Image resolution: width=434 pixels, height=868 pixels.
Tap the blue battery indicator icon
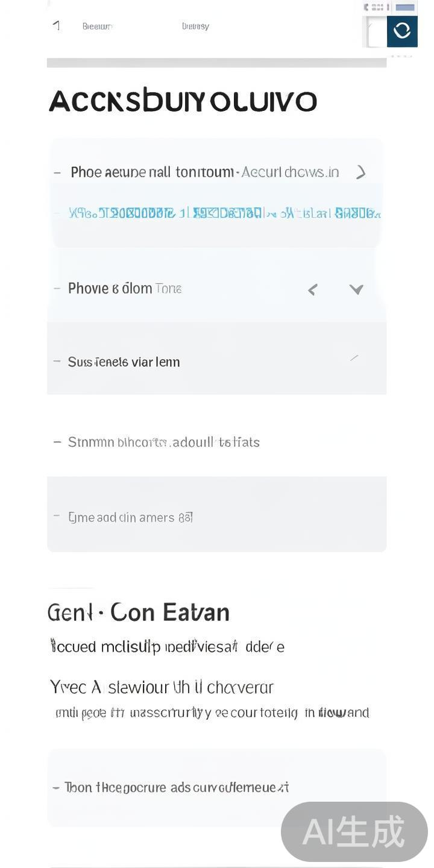coord(405,8)
